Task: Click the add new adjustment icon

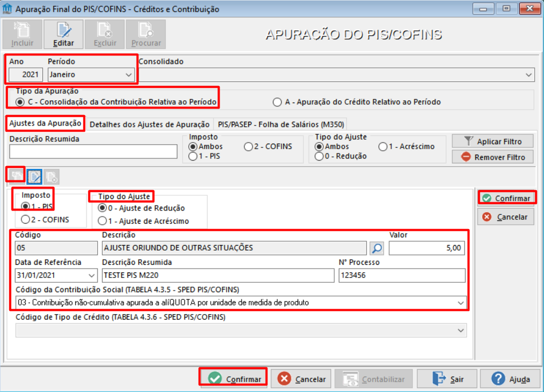Action: click(x=16, y=177)
